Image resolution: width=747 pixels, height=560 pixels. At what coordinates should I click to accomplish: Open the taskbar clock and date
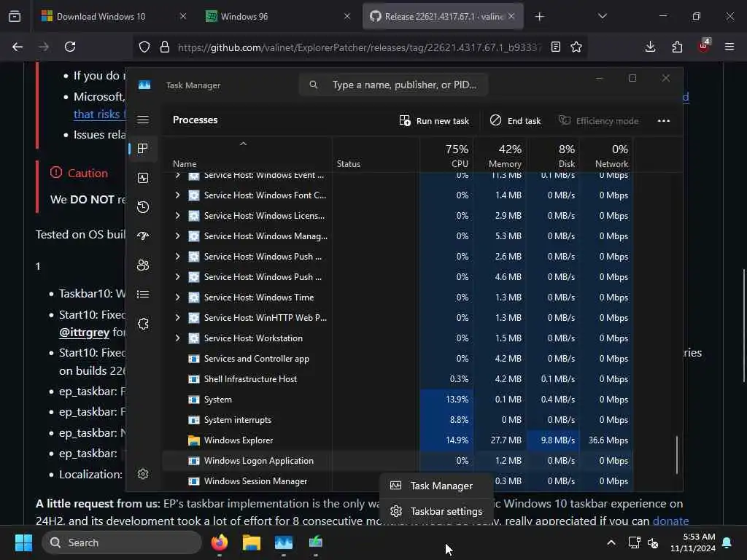coord(693,542)
